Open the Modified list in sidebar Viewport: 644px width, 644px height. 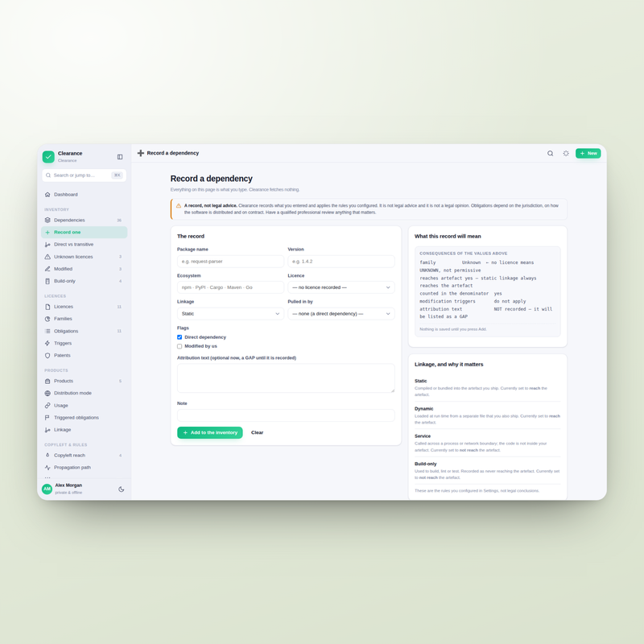(x=85, y=269)
